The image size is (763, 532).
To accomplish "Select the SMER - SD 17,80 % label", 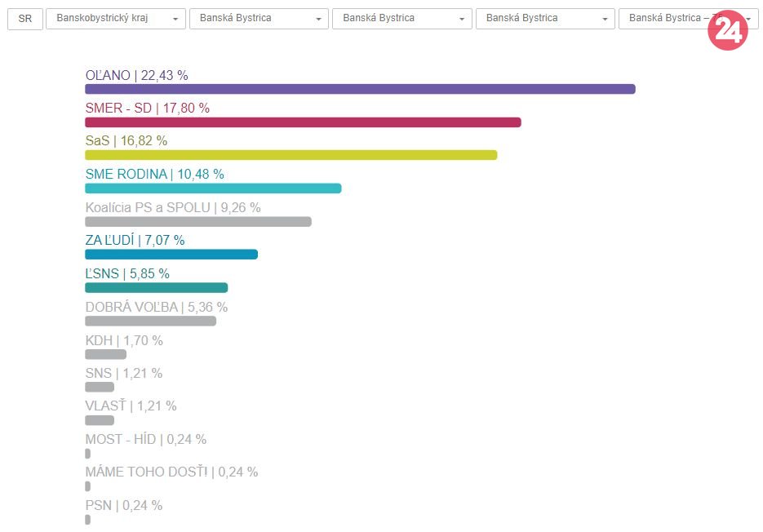I will pos(147,108).
